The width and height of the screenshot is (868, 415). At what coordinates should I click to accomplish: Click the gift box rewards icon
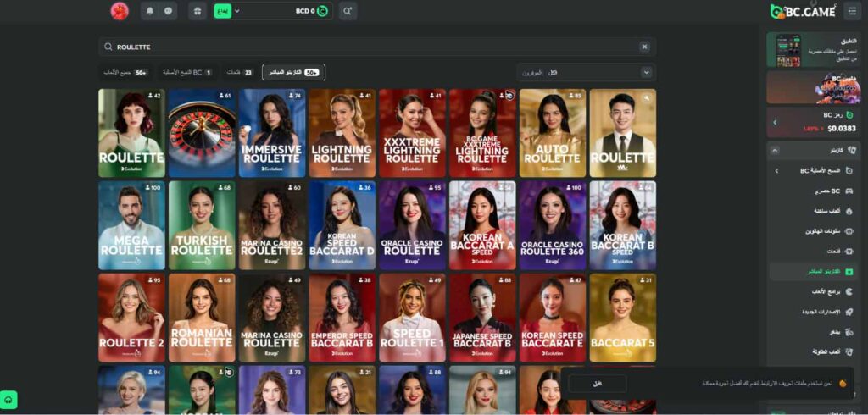pos(198,10)
